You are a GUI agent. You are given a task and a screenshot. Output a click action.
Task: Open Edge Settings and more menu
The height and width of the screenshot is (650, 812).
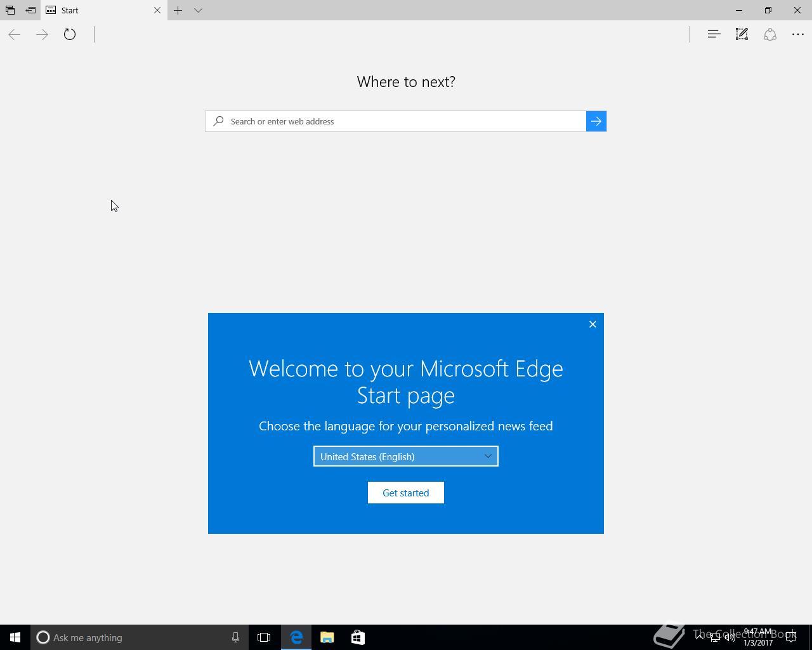(798, 34)
